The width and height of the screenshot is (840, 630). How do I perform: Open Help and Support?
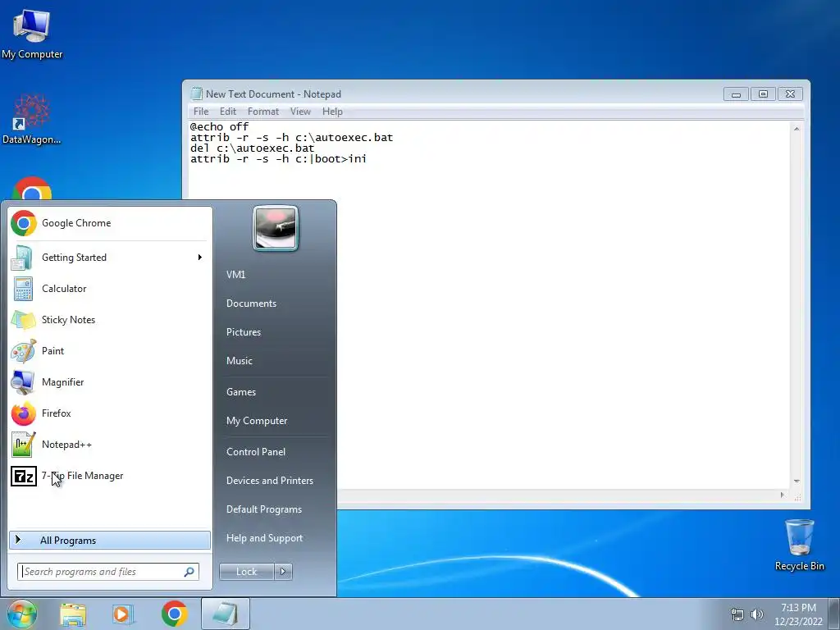coord(265,538)
